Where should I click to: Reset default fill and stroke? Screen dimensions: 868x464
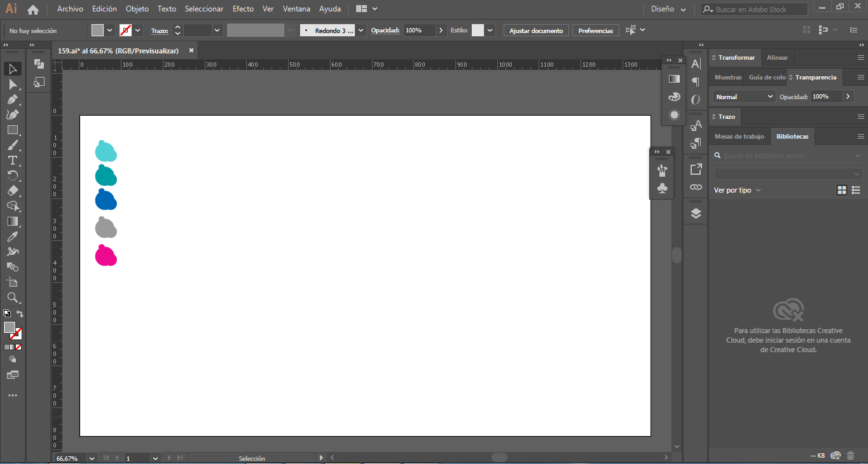pos(7,314)
